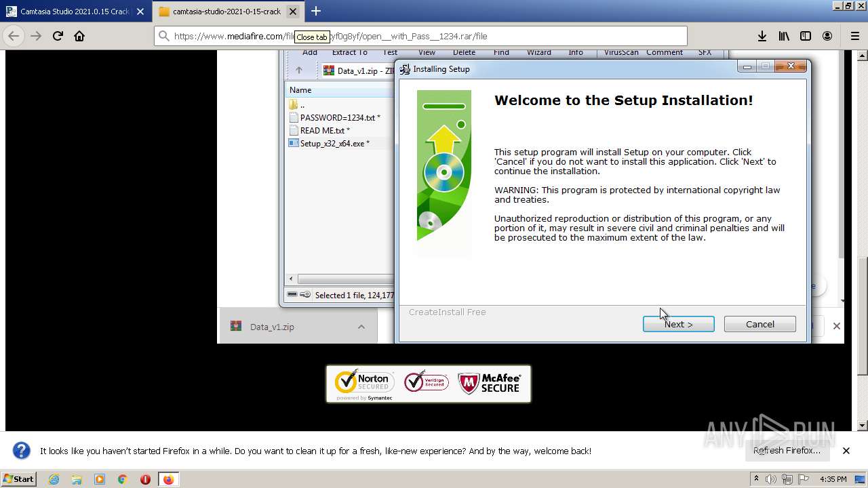Launch Google Chrome from the taskbar
868x488 pixels.
[122, 479]
